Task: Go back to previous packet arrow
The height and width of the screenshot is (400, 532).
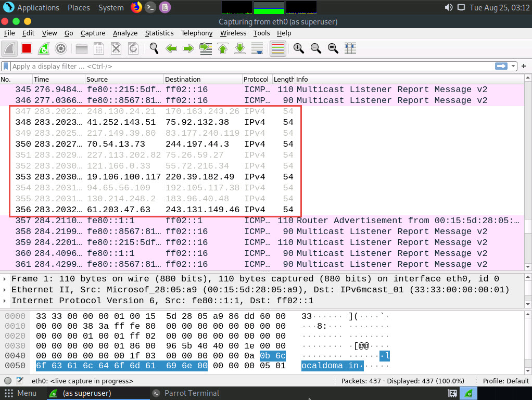Action: pyautogui.click(x=171, y=49)
